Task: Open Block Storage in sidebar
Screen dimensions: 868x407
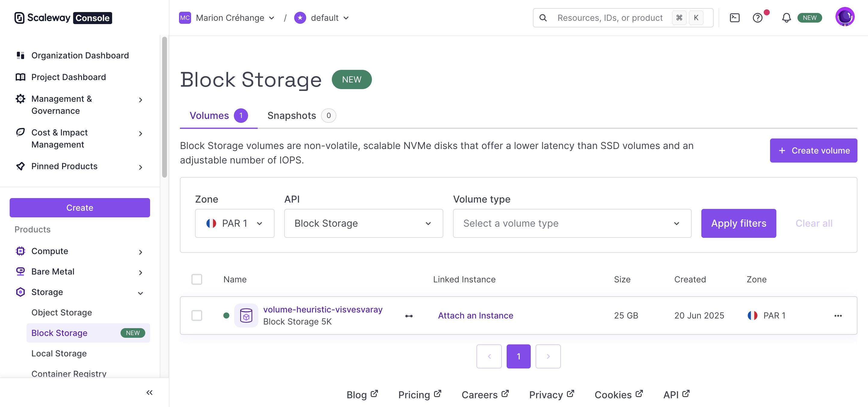Action: 88,333
